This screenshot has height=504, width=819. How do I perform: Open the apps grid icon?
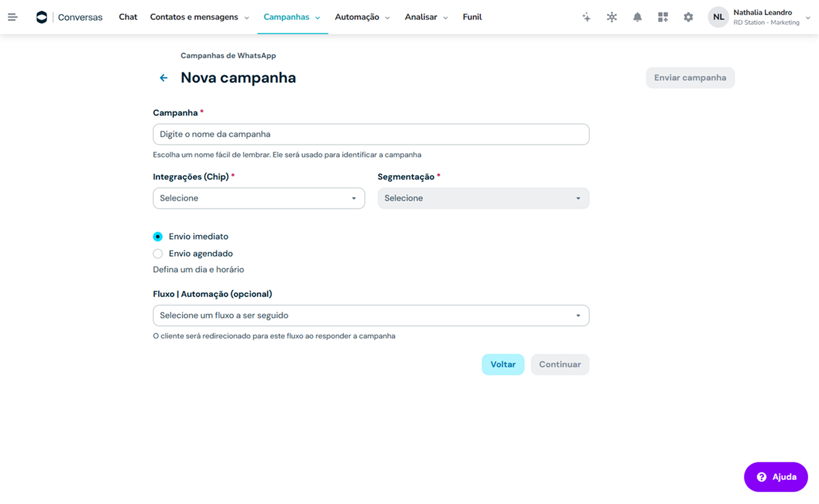coord(663,17)
